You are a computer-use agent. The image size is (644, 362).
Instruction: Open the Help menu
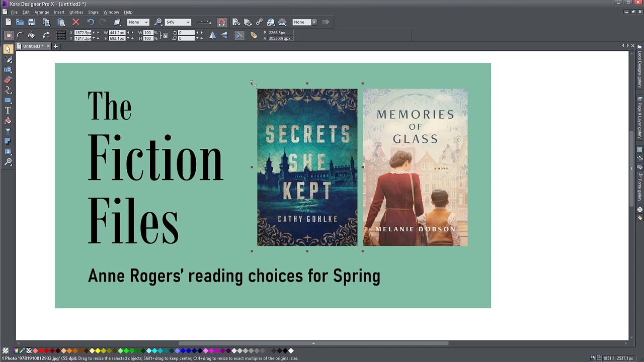pyautogui.click(x=128, y=12)
